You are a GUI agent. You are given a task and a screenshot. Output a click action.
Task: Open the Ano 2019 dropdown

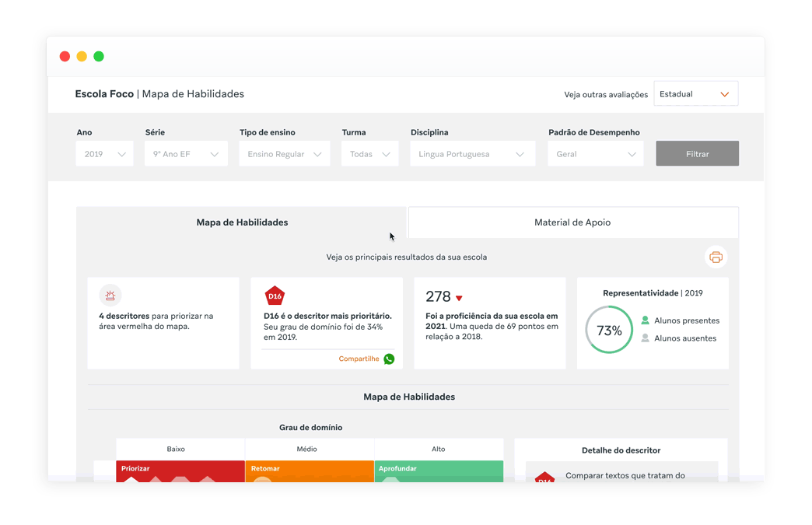pyautogui.click(x=104, y=154)
